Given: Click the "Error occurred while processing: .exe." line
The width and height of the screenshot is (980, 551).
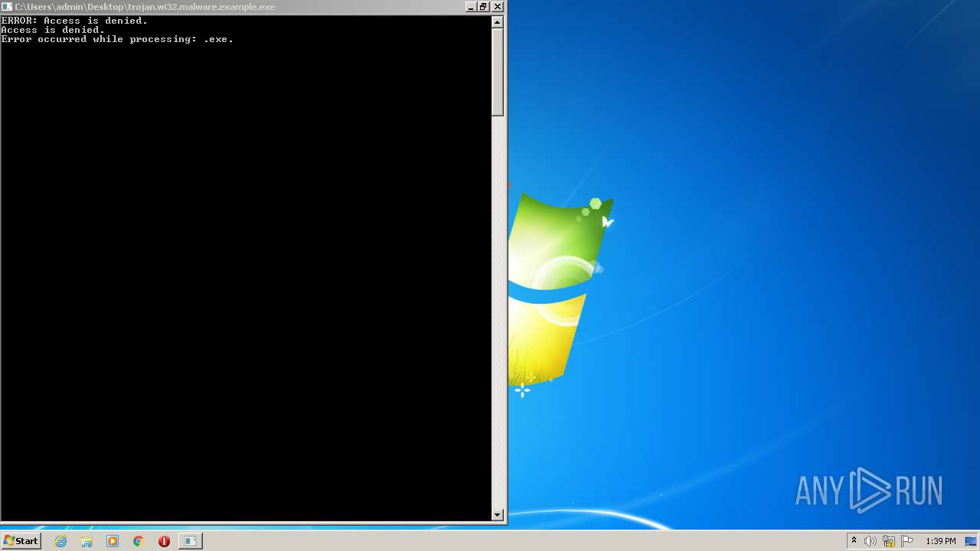Looking at the screenshot, I should 117,39.
